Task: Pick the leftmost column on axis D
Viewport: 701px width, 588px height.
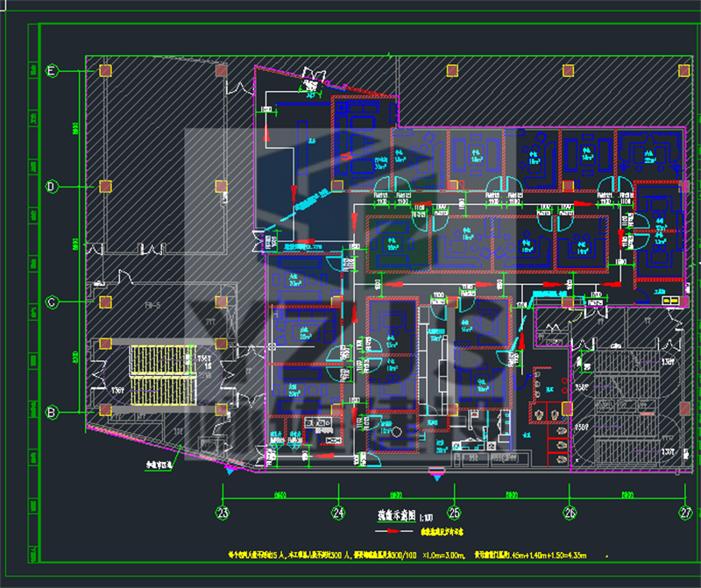Action: 105,186
